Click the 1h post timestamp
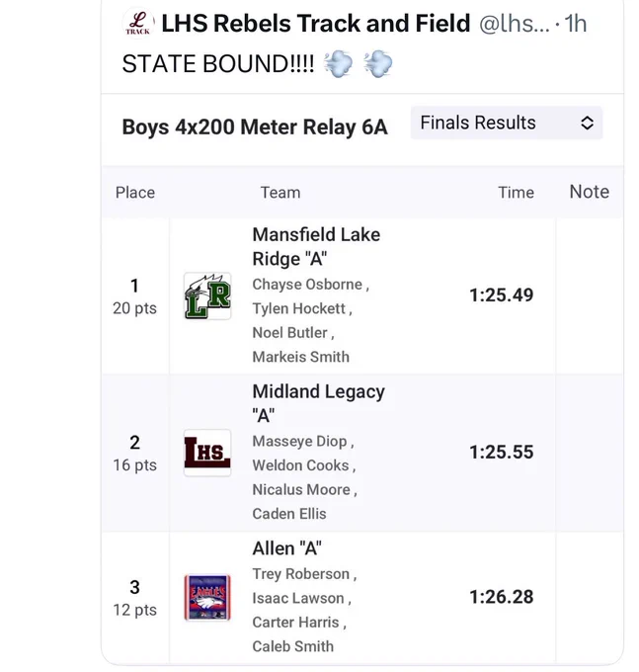The height and width of the screenshot is (672, 639). click(x=575, y=24)
